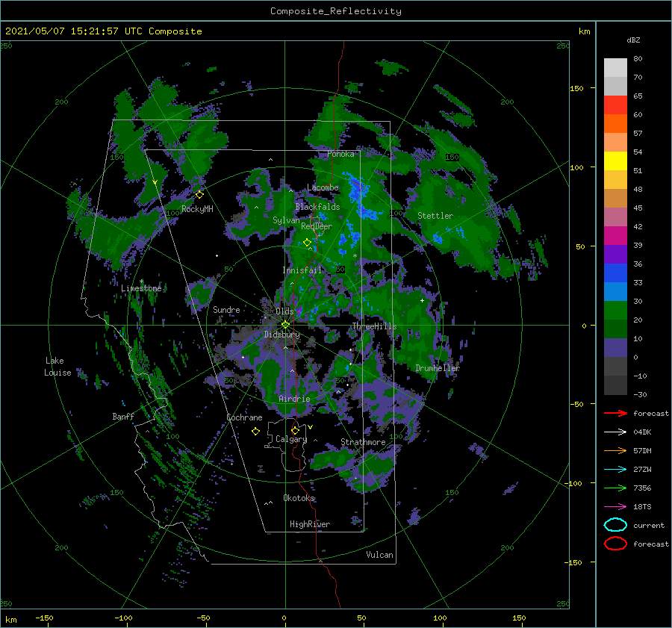Click the Lake Louise label
This screenshot has height=628, width=672.
coord(57,367)
